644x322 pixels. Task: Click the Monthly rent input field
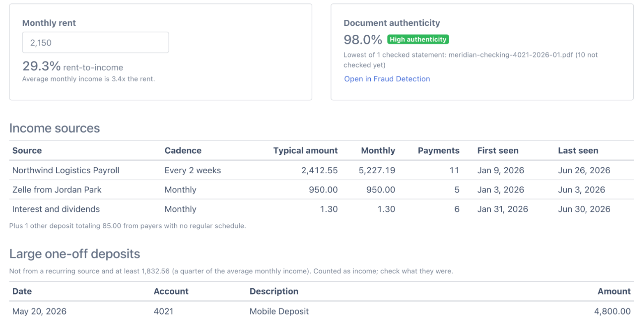[x=95, y=42]
